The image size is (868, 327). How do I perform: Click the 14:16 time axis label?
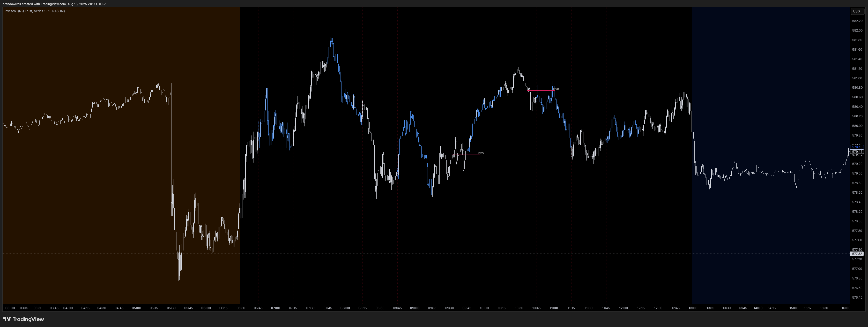772,308
